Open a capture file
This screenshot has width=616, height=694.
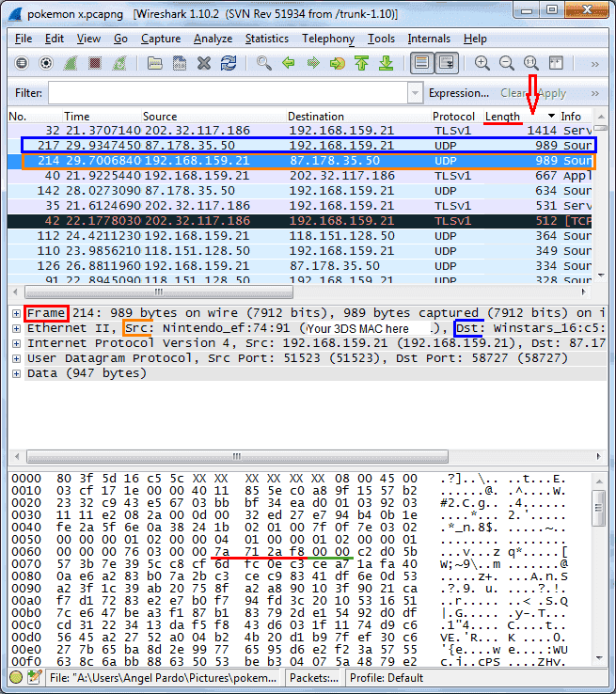point(154,63)
